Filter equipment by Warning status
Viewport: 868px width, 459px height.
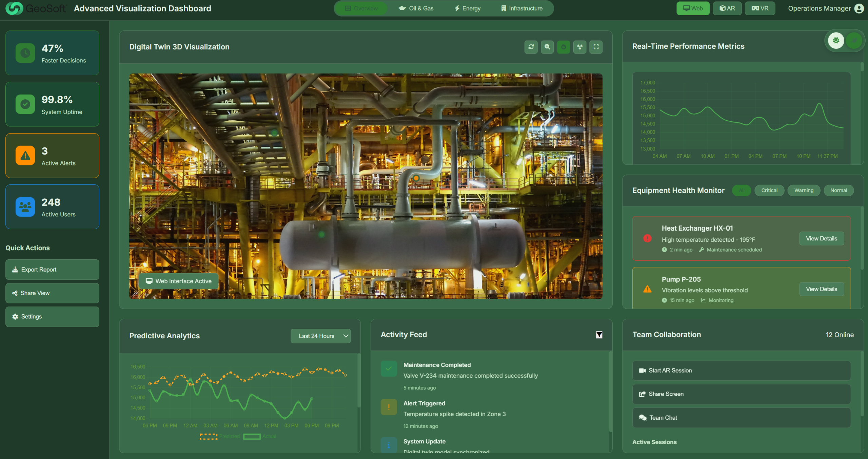[x=804, y=191]
